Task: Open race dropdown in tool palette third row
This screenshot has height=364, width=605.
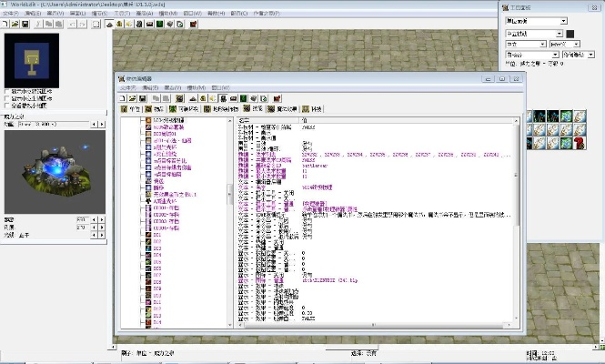Action: click(x=524, y=44)
